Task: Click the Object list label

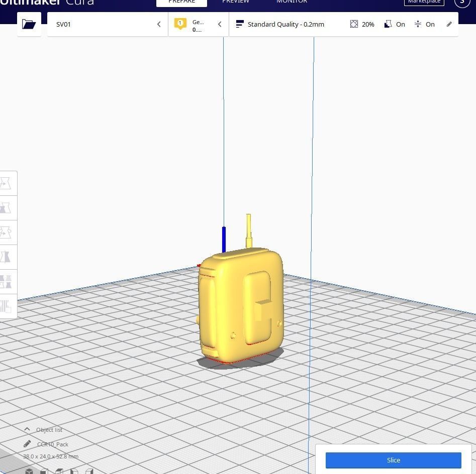Action: click(49, 430)
